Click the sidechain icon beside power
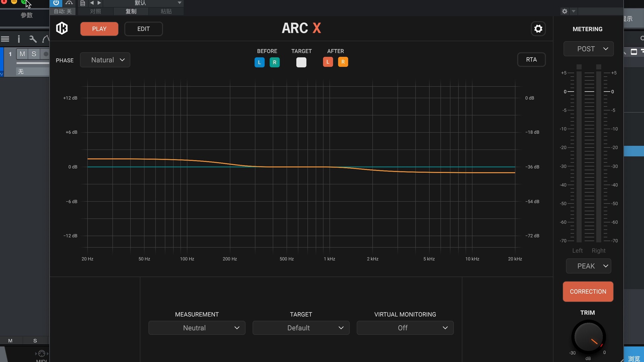The width and height of the screenshot is (644, 362). (x=69, y=3)
